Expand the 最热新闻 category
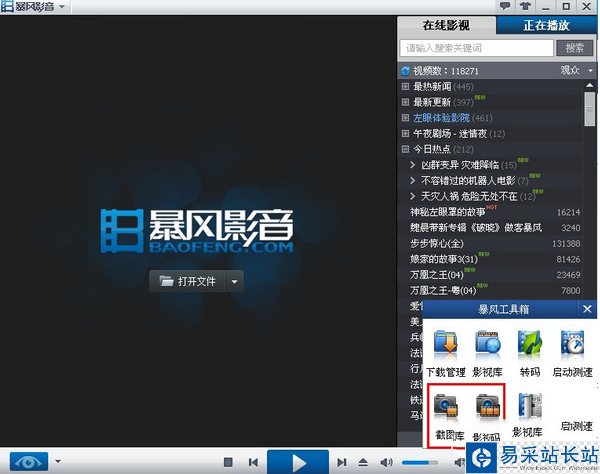The height and width of the screenshot is (474, 600). (x=405, y=87)
